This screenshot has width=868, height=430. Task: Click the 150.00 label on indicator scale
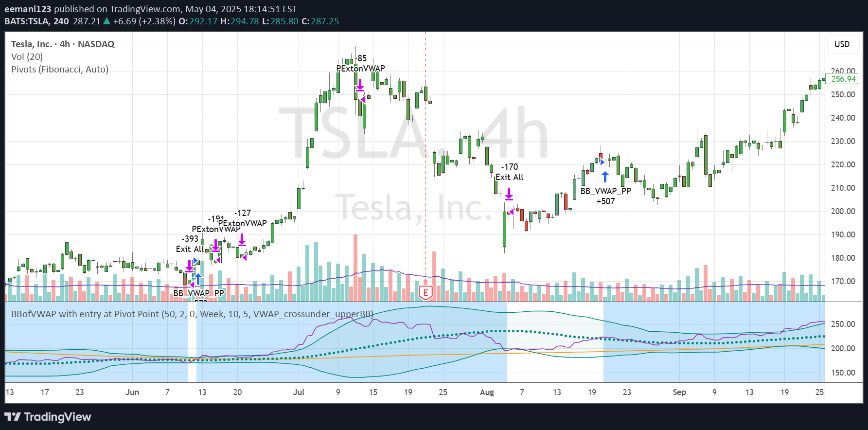click(x=843, y=373)
